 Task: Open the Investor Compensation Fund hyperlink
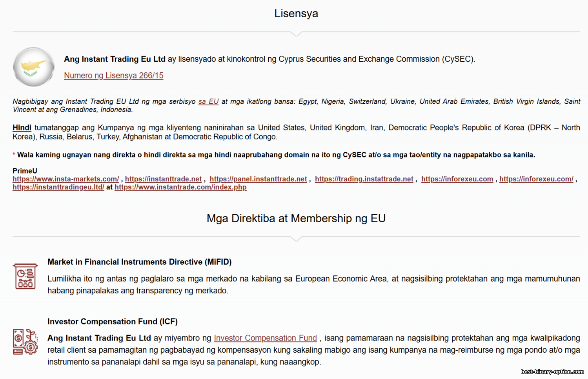pos(265,338)
